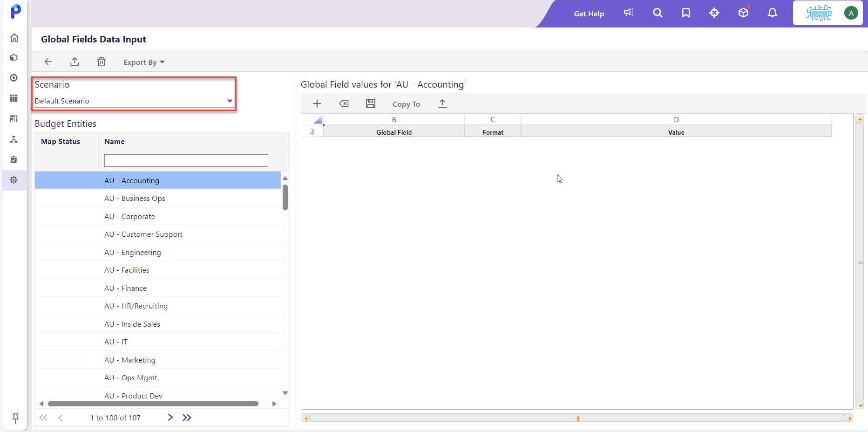Open the package box icon in header
The image size is (868, 432).
click(x=744, y=13)
